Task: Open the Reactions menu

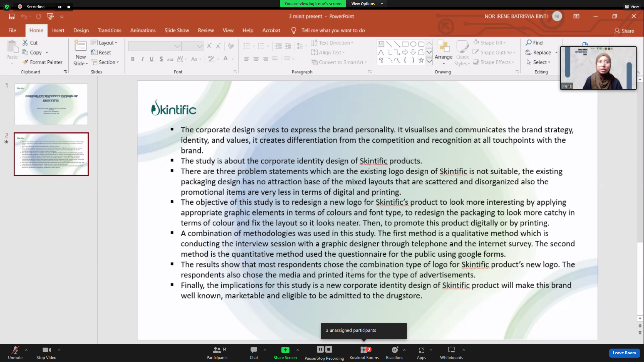Action: tap(394, 353)
